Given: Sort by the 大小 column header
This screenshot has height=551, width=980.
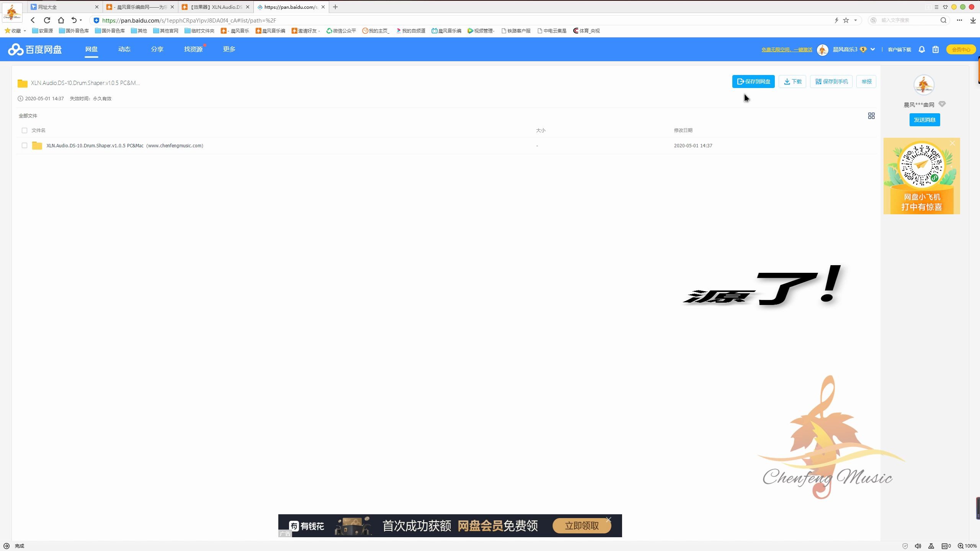Looking at the screenshot, I should point(541,130).
